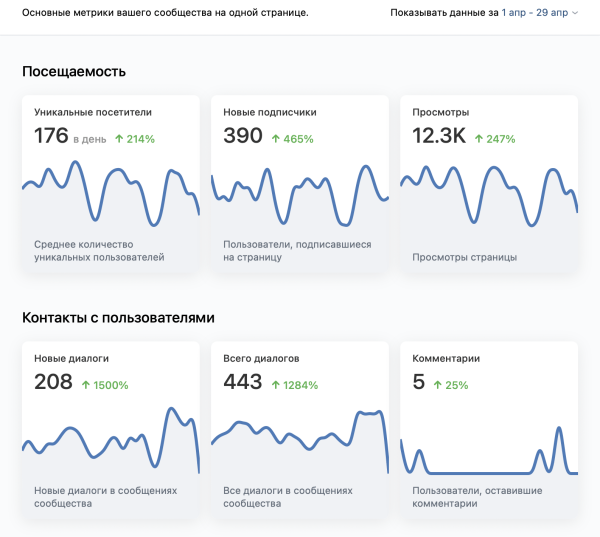The width and height of the screenshot is (600, 537).
Task: Click the green up arrow next to 1284%
Action: click(276, 385)
